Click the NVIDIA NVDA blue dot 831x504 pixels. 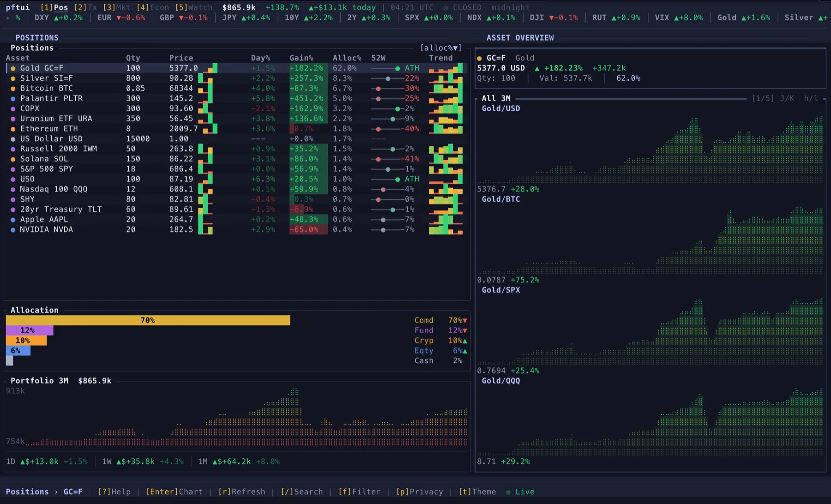click(13, 230)
